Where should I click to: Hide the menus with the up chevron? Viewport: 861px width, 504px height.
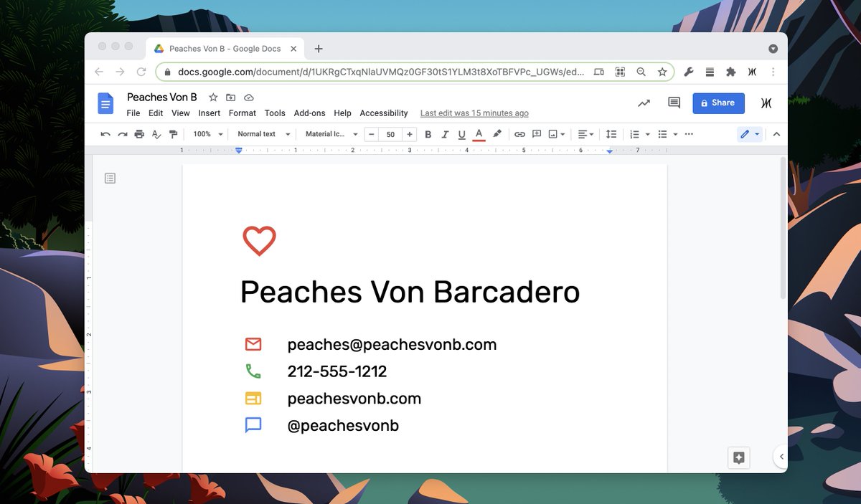[x=776, y=134]
